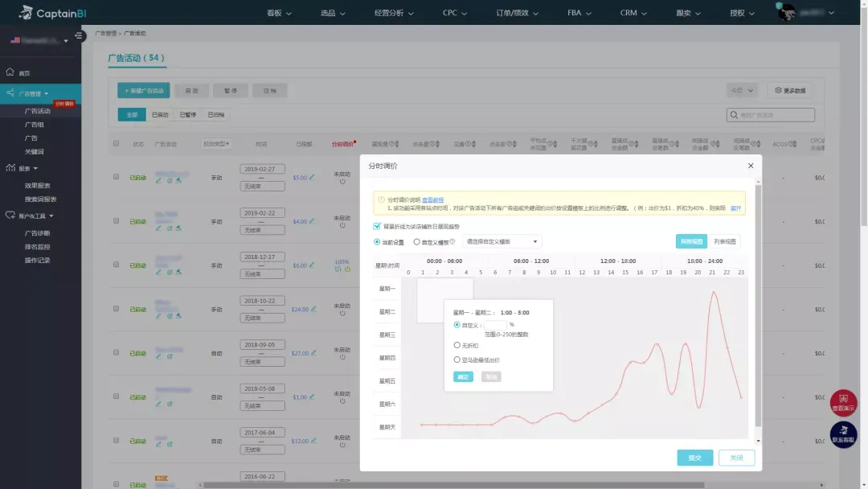This screenshot has width=868, height=489.
Task: Collapse the sidebar with the hamburger icon
Action: pyautogui.click(x=79, y=36)
